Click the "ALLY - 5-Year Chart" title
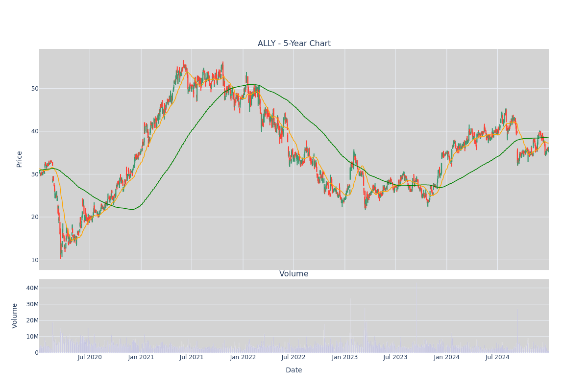The width and height of the screenshot is (588, 392). pyautogui.click(x=294, y=44)
